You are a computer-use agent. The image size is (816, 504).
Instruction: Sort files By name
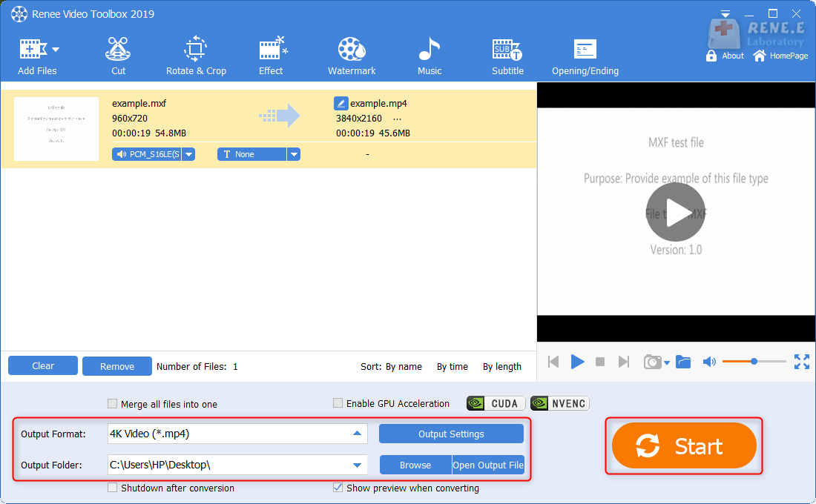(x=404, y=367)
